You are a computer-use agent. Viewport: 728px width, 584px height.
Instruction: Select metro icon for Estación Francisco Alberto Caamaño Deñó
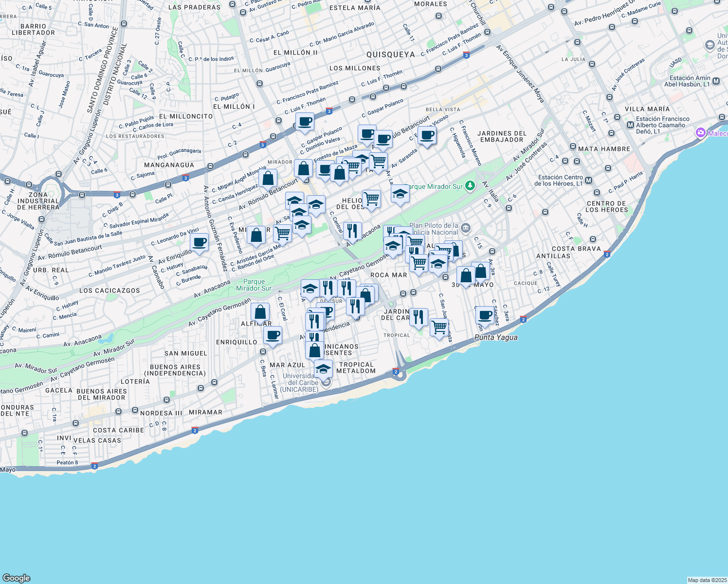tap(631, 125)
